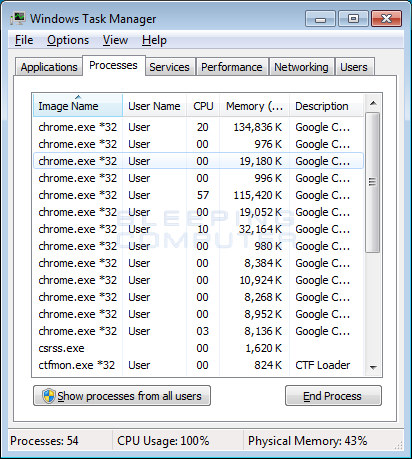Viewport: 412px width, 459px height.
Task: Open the Help menu
Action: coord(154,40)
